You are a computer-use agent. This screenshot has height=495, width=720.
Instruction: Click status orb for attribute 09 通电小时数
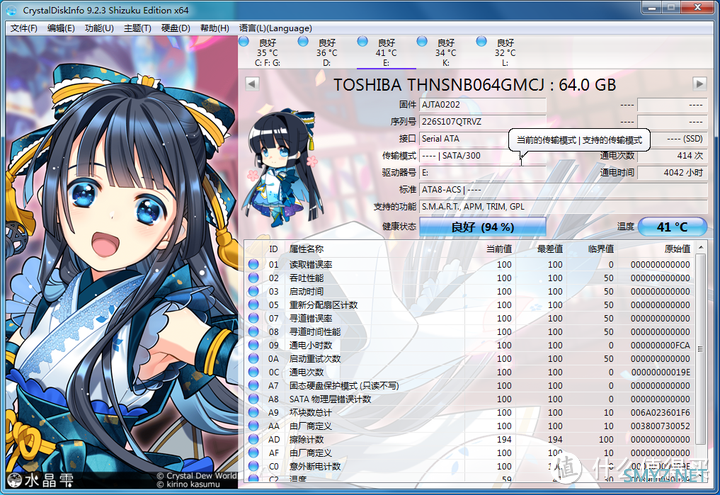click(x=253, y=345)
